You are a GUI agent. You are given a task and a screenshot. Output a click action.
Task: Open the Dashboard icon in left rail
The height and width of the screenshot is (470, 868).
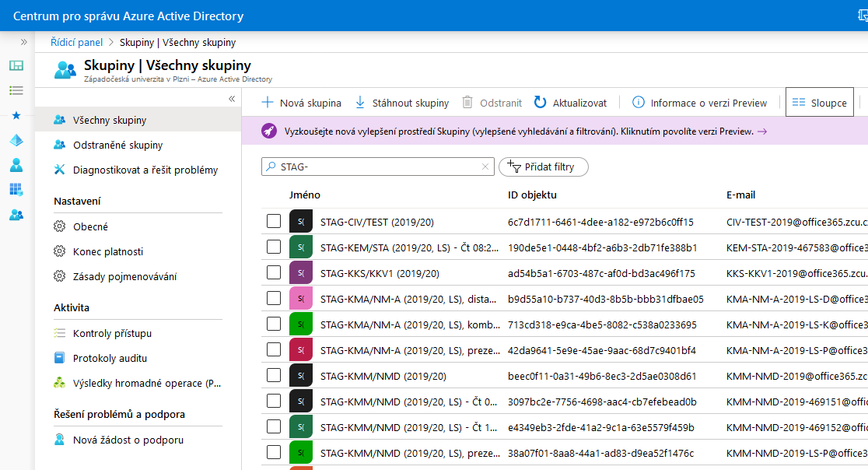point(16,66)
